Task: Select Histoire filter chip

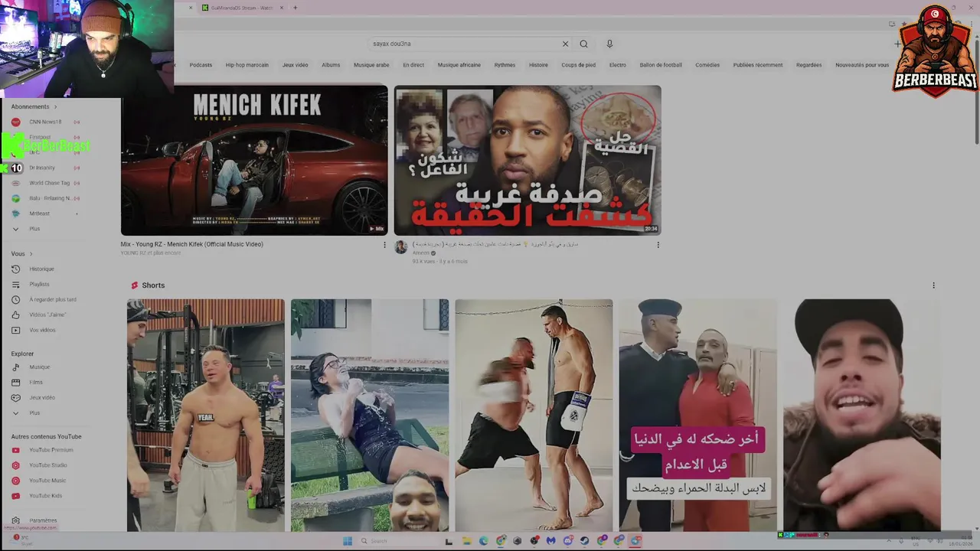Action: [538, 65]
